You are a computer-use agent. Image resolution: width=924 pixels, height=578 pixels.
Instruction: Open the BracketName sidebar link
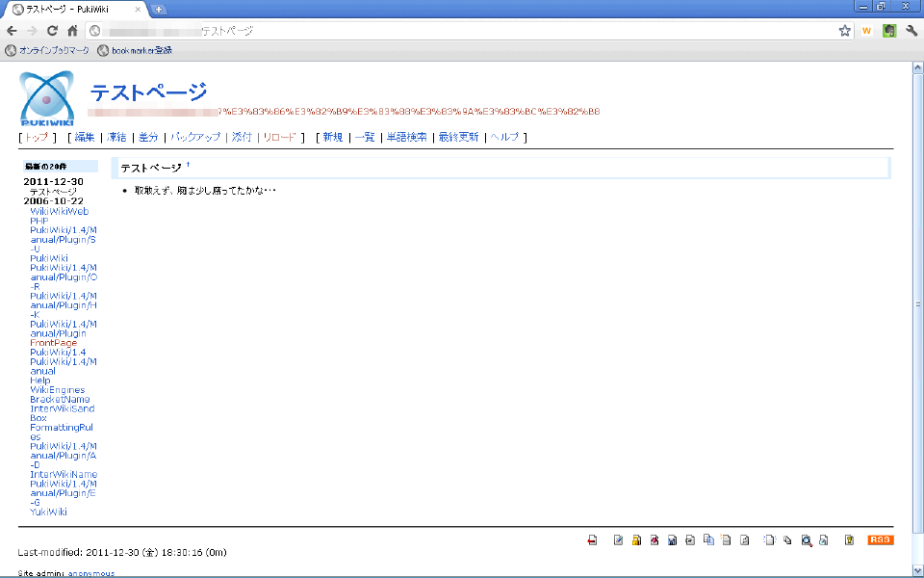pyautogui.click(x=60, y=399)
